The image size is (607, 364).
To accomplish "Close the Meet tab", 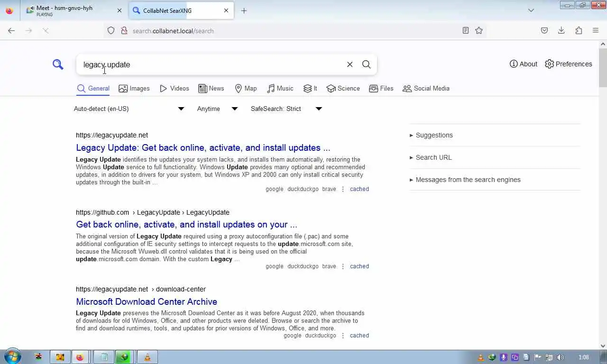I will (x=120, y=10).
